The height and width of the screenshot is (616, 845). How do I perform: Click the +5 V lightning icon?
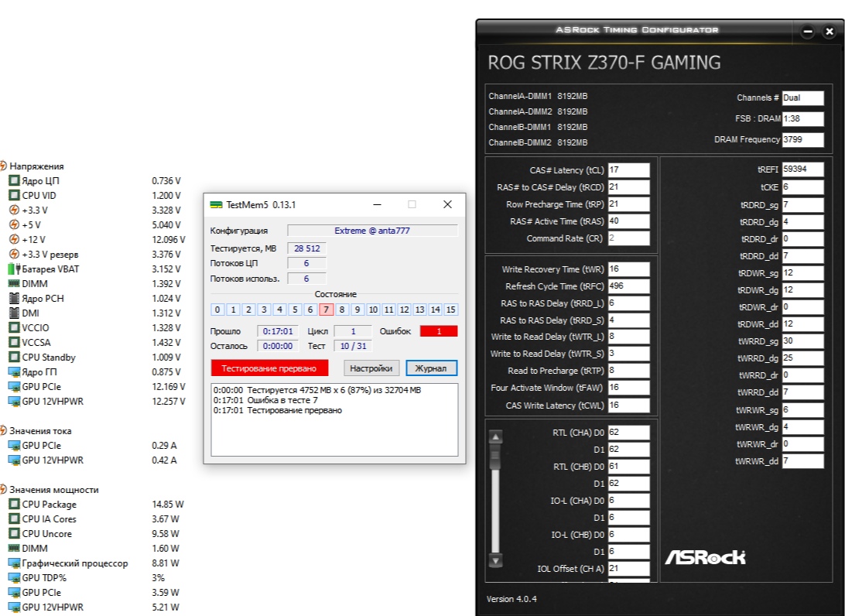(14, 224)
